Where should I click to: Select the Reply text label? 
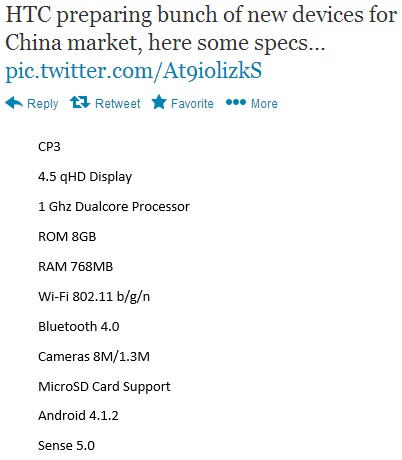pos(42,104)
